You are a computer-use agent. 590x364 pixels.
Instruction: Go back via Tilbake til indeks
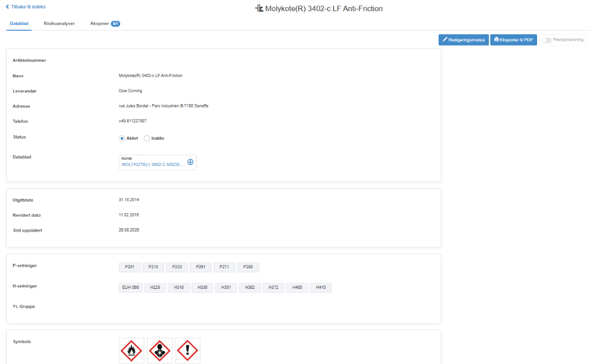[x=25, y=7]
